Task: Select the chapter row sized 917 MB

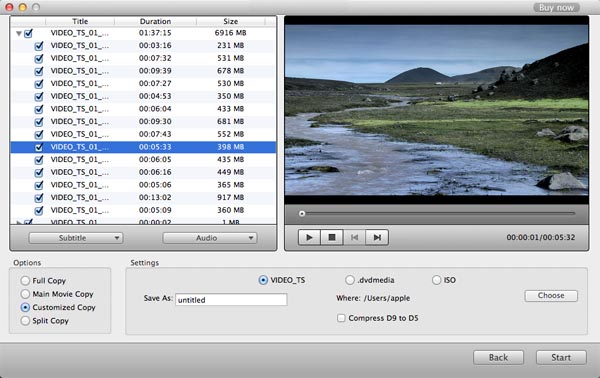Action: (143, 197)
